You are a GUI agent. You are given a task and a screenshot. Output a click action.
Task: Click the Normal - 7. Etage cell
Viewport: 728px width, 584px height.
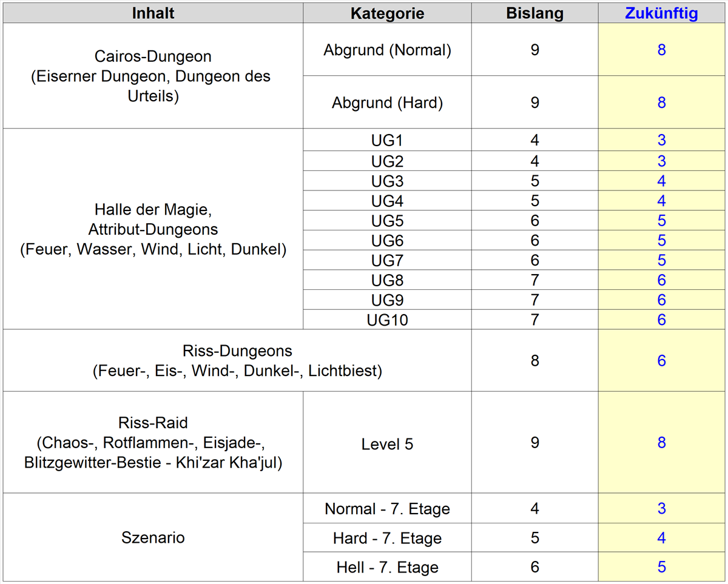387,509
